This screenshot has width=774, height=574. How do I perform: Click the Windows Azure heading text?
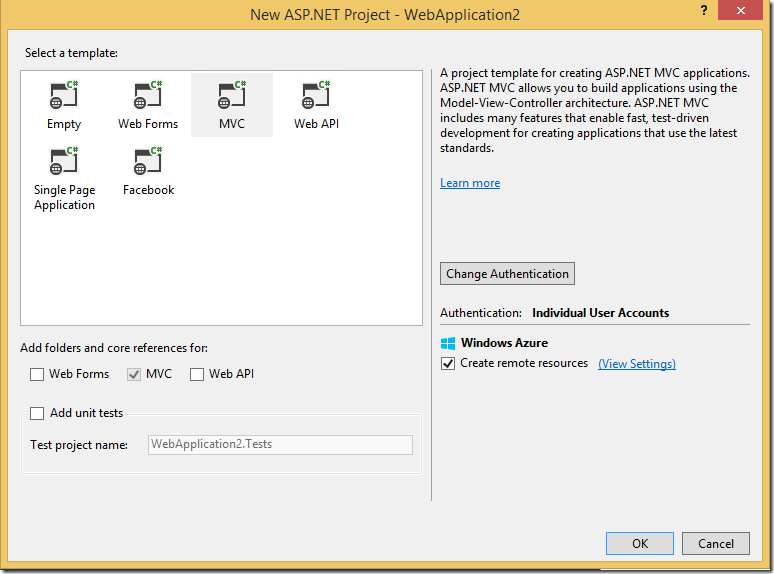pyautogui.click(x=504, y=343)
